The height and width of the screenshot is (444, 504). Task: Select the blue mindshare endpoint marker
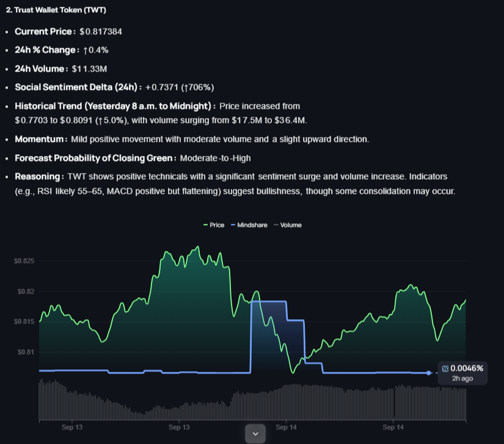428,373
